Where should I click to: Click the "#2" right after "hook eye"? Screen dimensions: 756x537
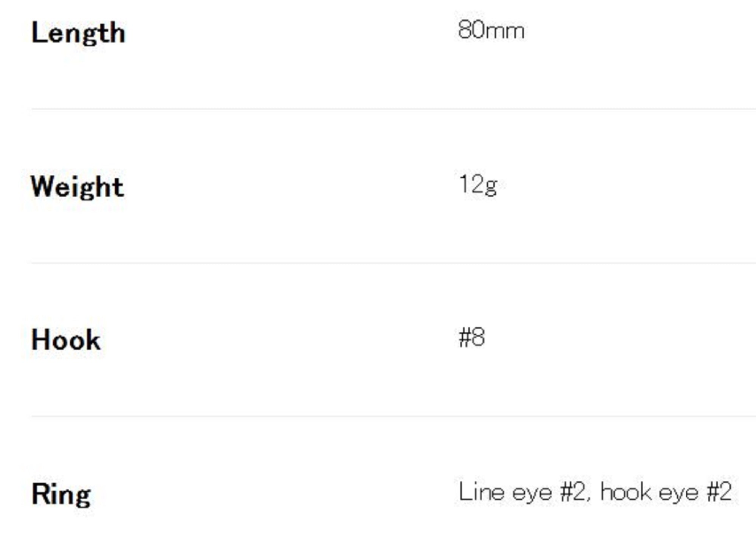(x=719, y=492)
